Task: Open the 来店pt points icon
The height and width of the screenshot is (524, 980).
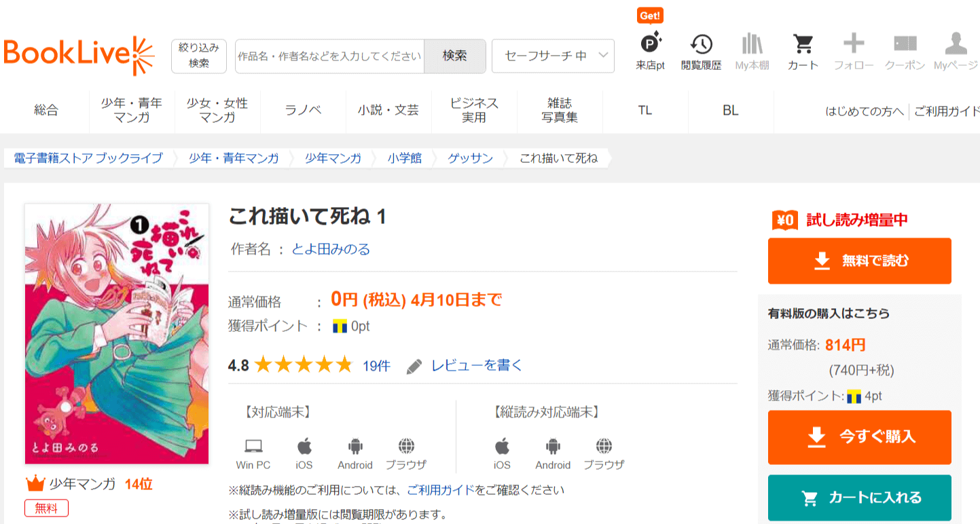Action: coord(650,44)
